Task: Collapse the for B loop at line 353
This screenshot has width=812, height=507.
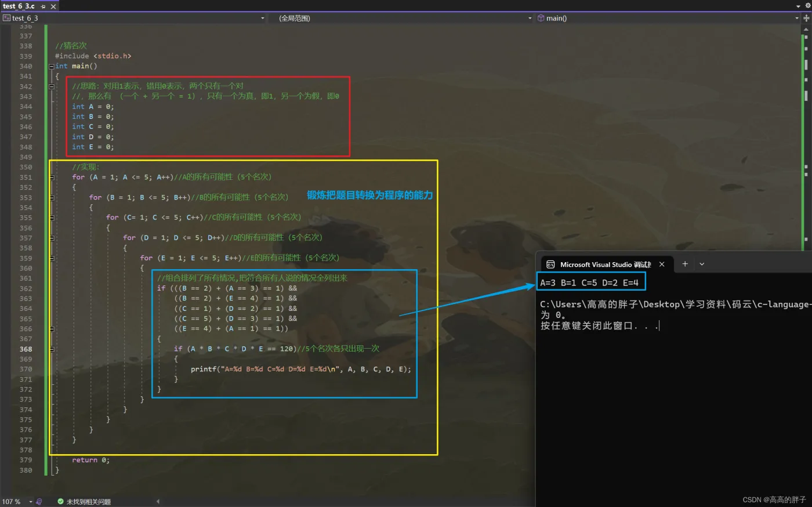Action: click(x=52, y=198)
